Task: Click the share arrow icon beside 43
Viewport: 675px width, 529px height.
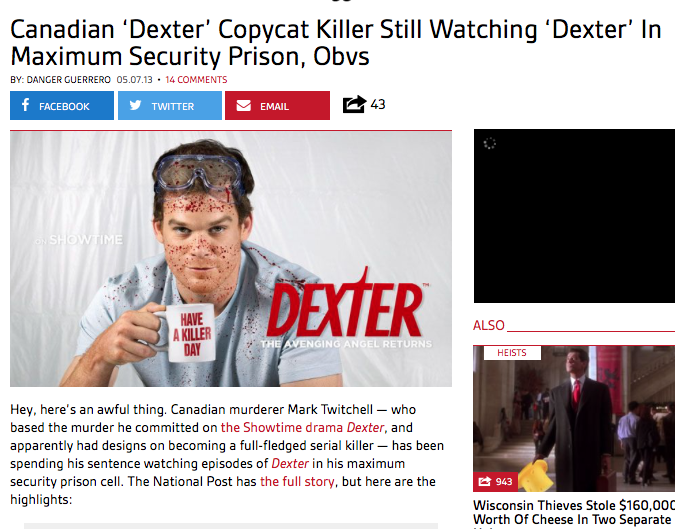Action: 354,104
